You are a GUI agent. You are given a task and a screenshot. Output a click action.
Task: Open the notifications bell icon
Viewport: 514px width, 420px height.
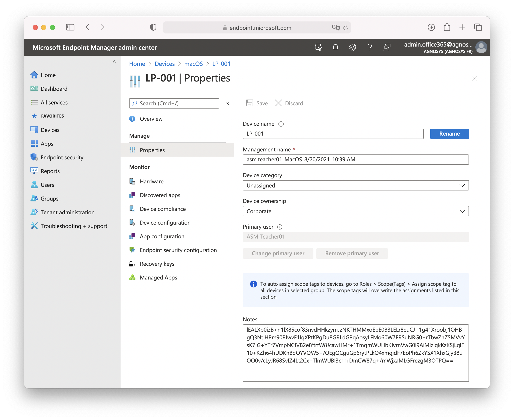[335, 47]
